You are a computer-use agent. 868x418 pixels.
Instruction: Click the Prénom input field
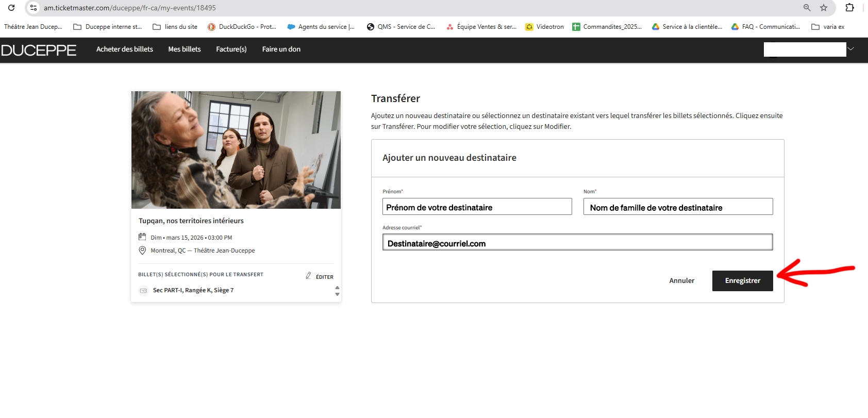pos(477,207)
